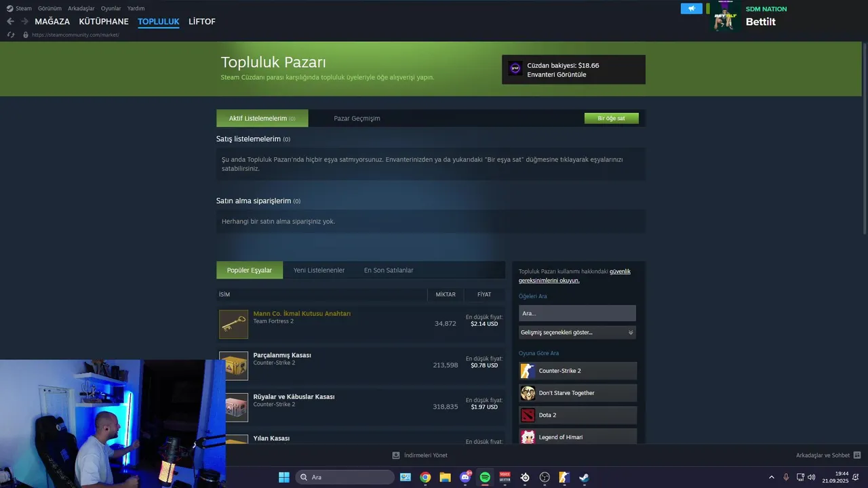Click the page vertical scrollbar

(x=864, y=139)
